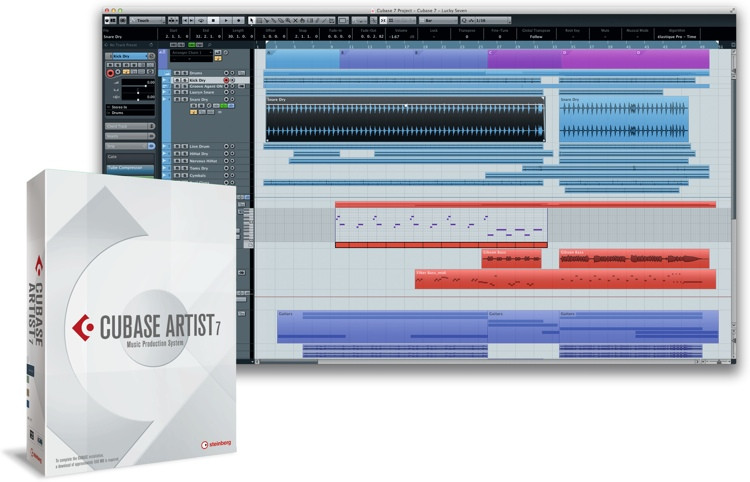Select the Mute X tool
Screen dimensions: 750x482
[295, 21]
